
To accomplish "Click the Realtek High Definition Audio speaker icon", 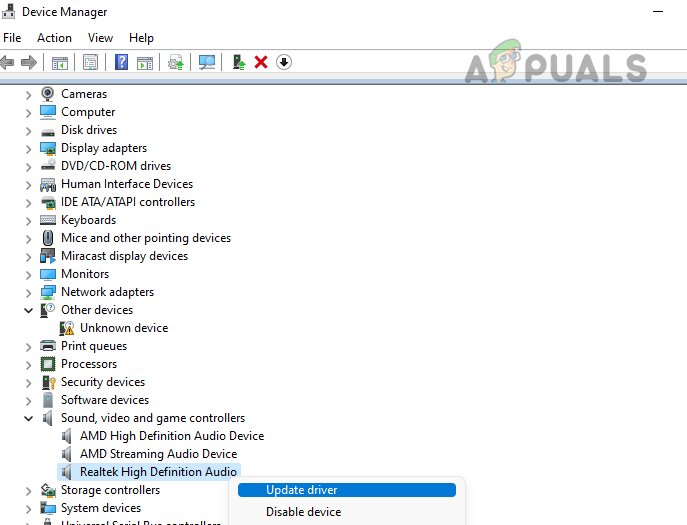I will tap(67, 472).
